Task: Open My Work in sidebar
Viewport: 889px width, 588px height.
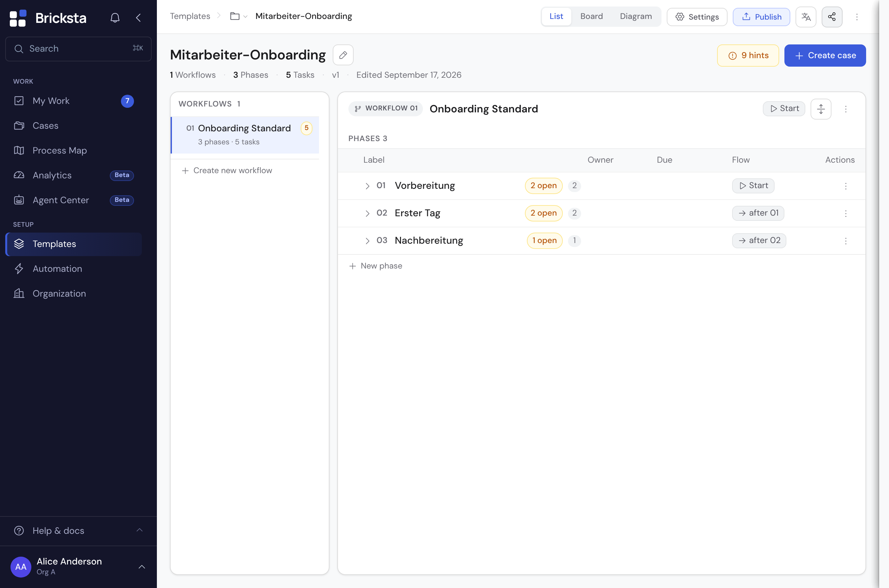Action: (x=74, y=101)
